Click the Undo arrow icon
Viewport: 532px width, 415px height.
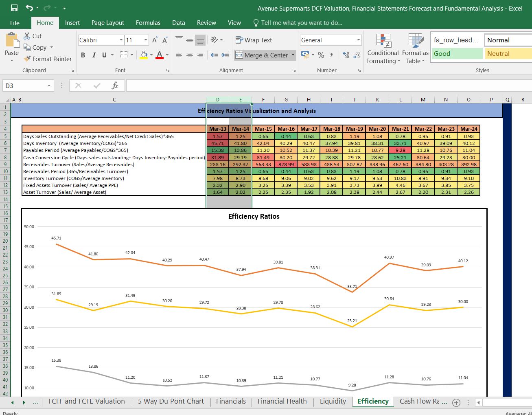point(29,8)
